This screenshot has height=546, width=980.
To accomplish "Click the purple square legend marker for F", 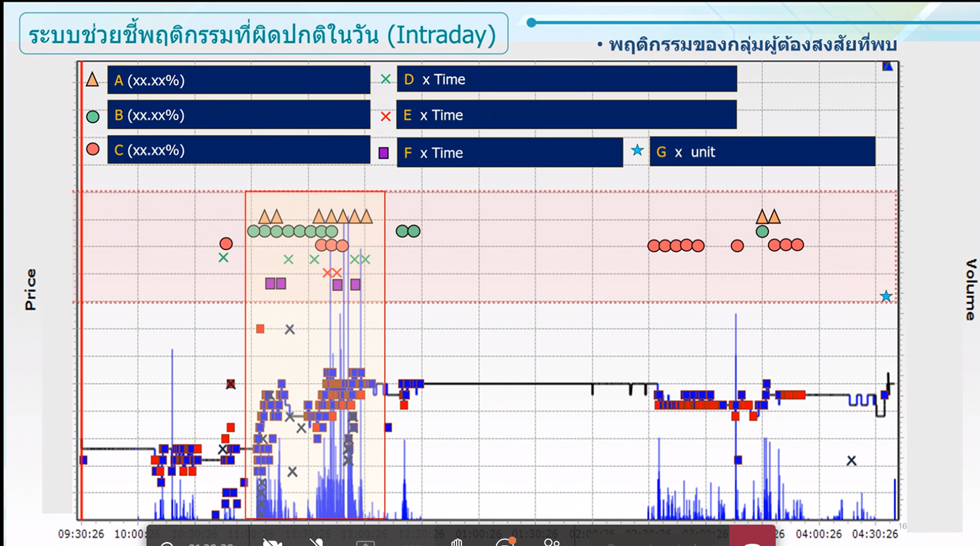I will [x=384, y=153].
